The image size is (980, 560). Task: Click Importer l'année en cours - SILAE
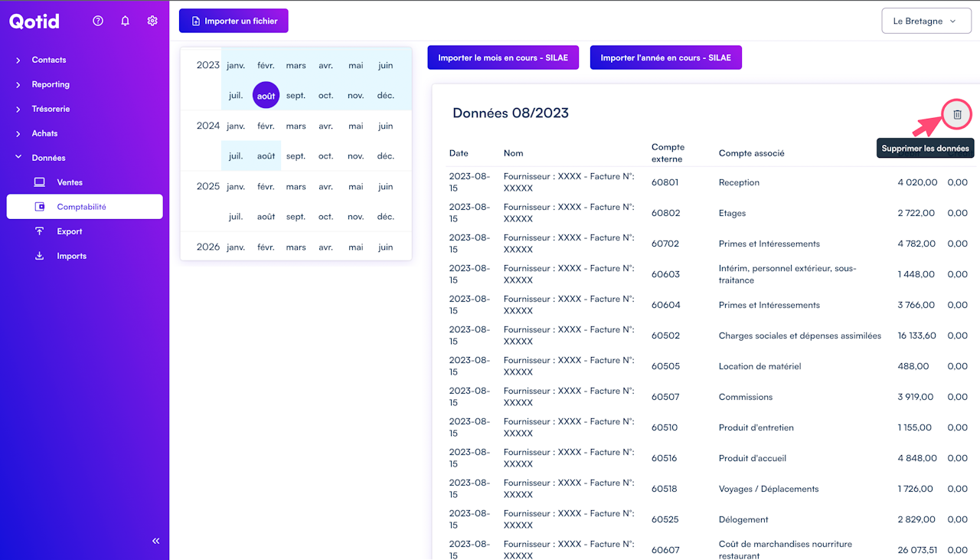point(666,57)
